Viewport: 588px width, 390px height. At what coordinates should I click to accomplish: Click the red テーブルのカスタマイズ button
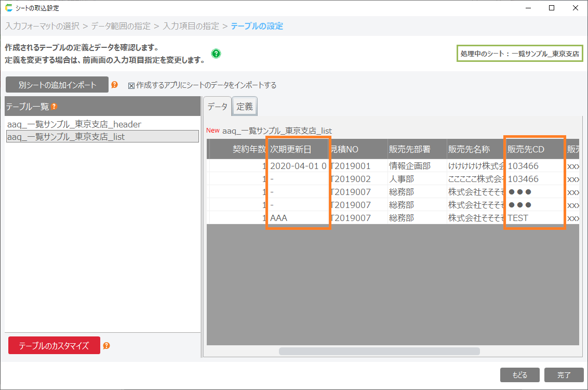pos(54,346)
